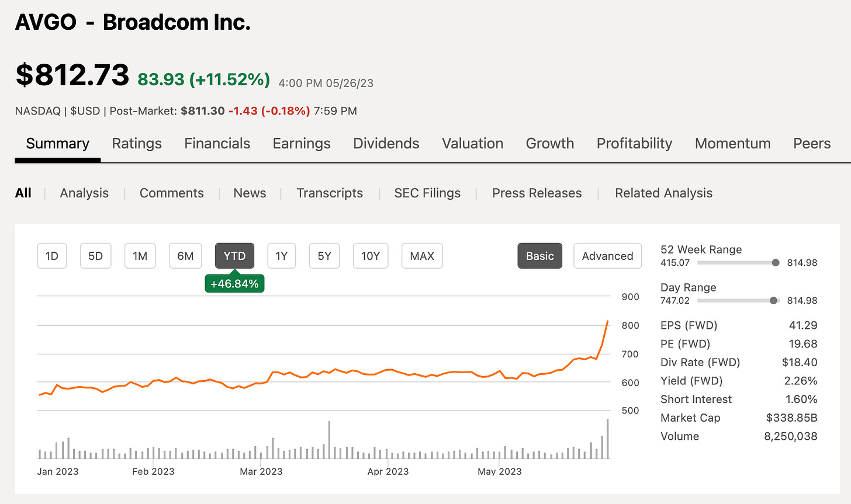Switch to the Valuation tab
The height and width of the screenshot is (504, 851).
point(472,144)
